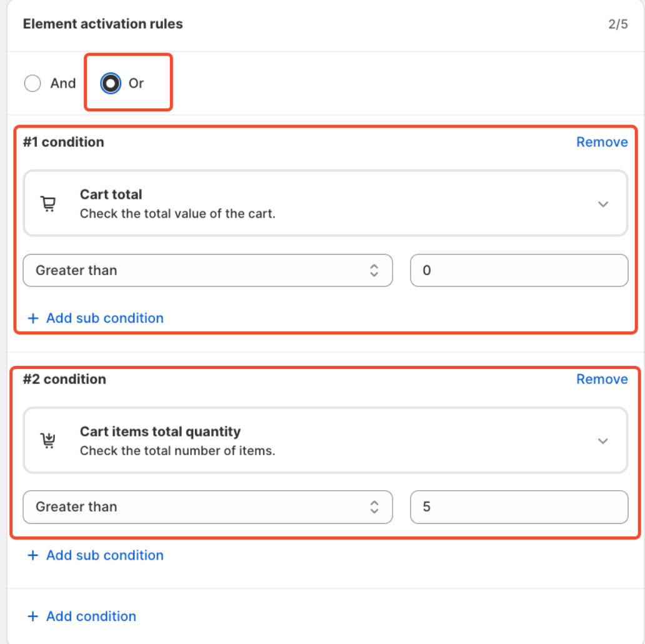The width and height of the screenshot is (645, 644).
Task: Remove the #2 condition
Action: coord(602,379)
